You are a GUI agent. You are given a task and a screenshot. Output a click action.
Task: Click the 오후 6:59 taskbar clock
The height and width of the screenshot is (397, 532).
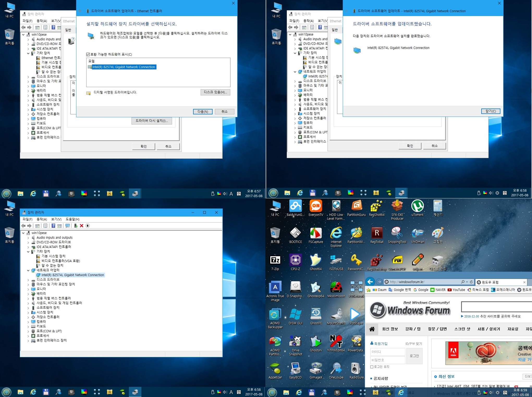tap(520, 392)
